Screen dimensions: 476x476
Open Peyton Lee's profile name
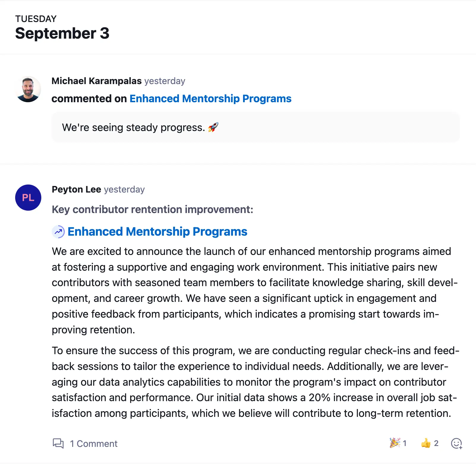point(76,189)
